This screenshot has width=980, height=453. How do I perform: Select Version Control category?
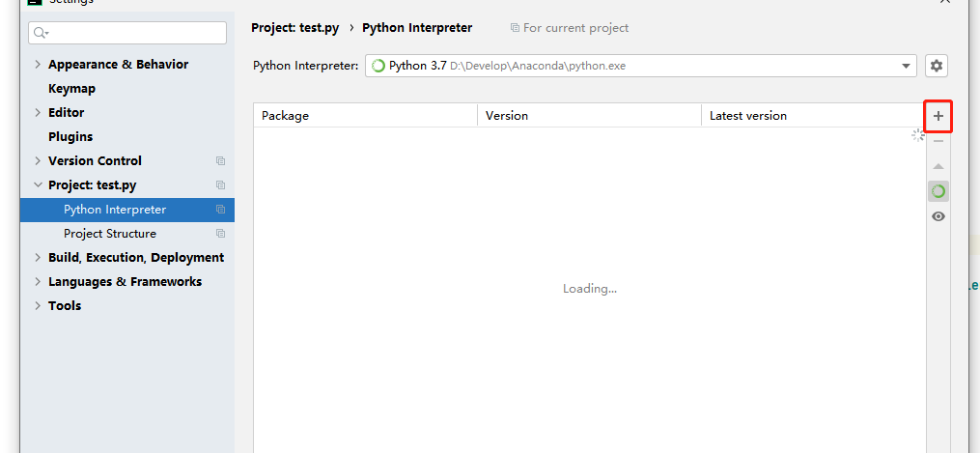click(x=95, y=160)
